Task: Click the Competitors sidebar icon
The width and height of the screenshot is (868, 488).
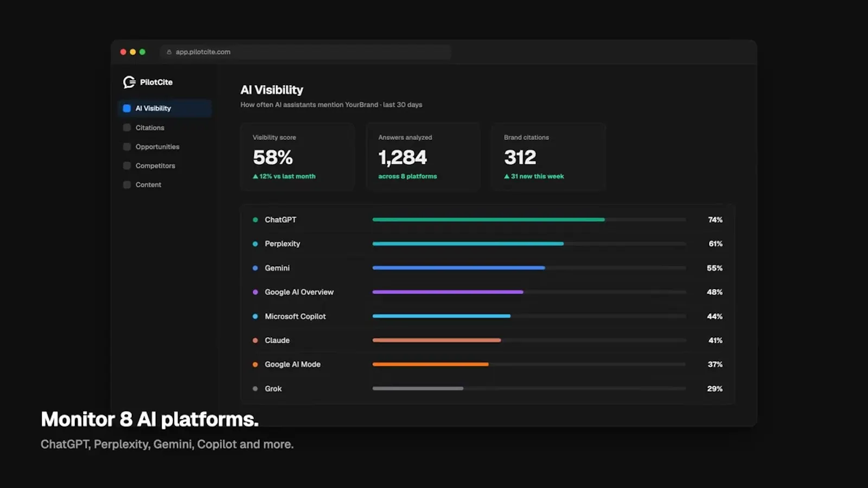Action: coord(127,165)
